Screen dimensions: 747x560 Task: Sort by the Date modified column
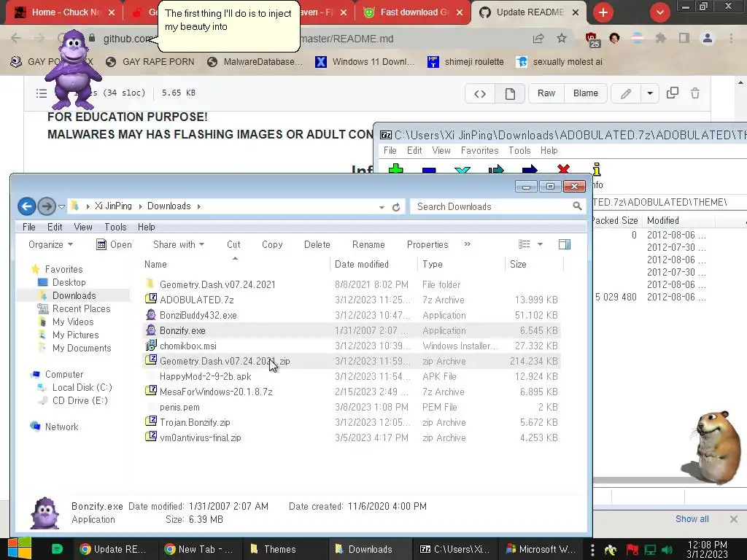click(x=373, y=264)
